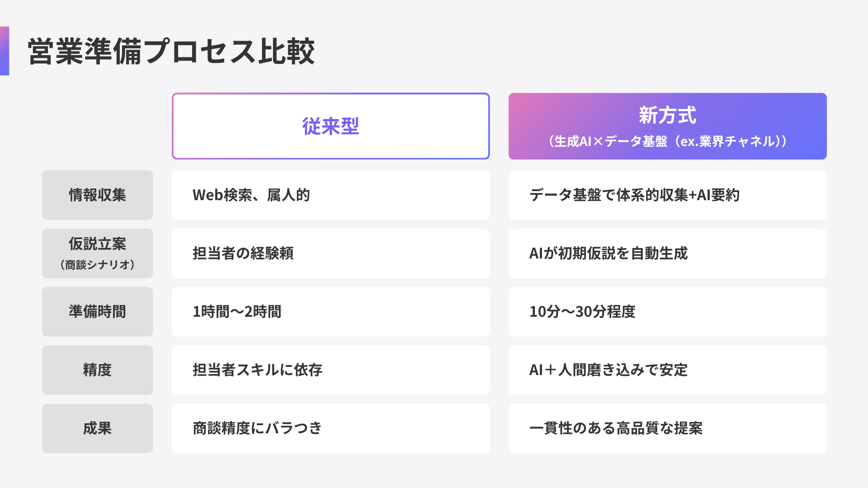The width and height of the screenshot is (868, 488).
Task: Click the データ基盤で体系的収集+AI要約 cell
Action: point(667,195)
